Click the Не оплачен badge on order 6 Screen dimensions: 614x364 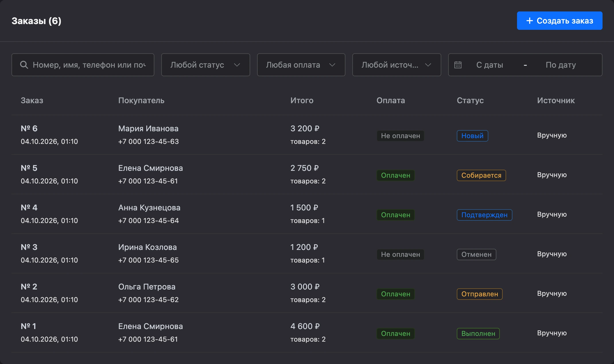click(x=400, y=136)
